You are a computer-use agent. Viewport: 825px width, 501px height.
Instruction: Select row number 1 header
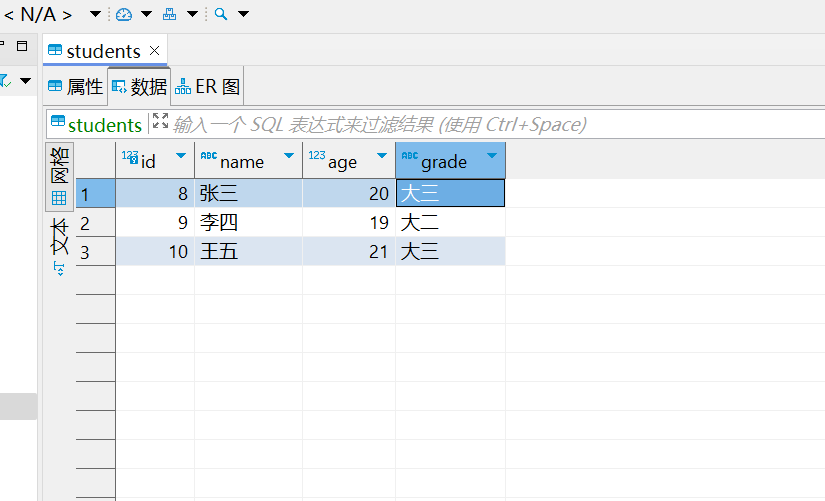pos(95,193)
